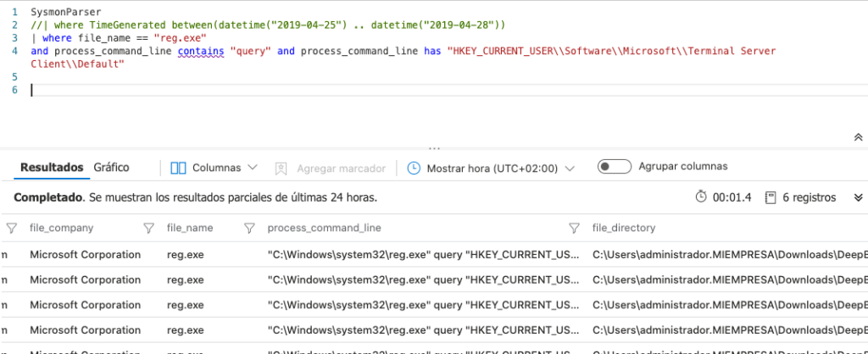Click the Columnas columns icon
The width and height of the screenshot is (868, 354).
[178, 168]
